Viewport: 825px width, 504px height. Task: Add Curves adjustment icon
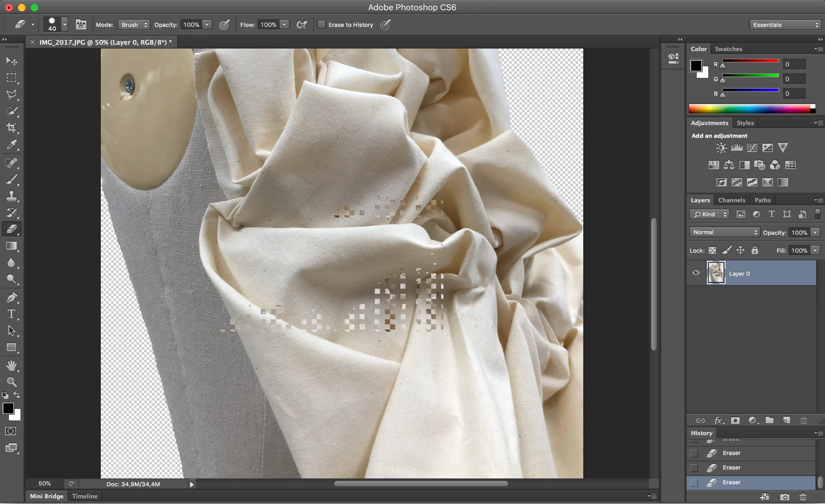(x=752, y=148)
